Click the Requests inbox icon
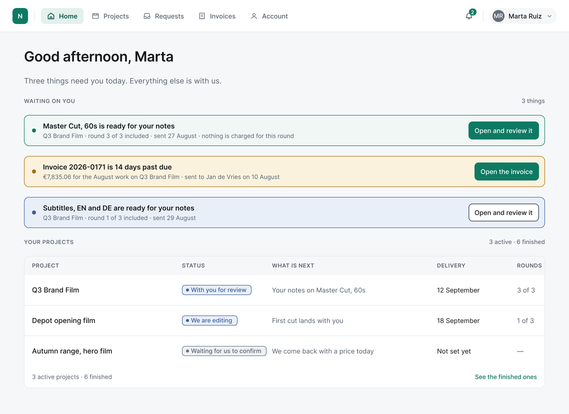The height and width of the screenshot is (414, 569). (x=147, y=16)
